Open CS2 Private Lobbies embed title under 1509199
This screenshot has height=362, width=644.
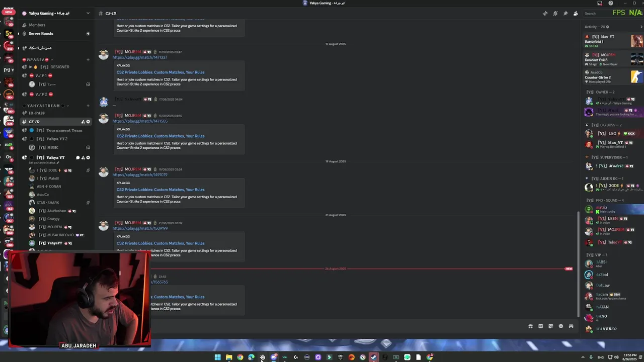coord(160,243)
